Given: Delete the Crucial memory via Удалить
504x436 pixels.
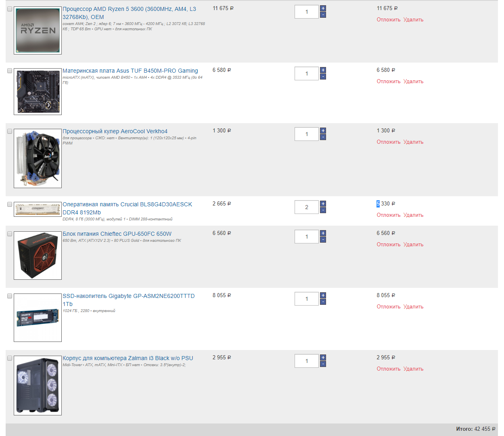Looking at the screenshot, I should [414, 215].
